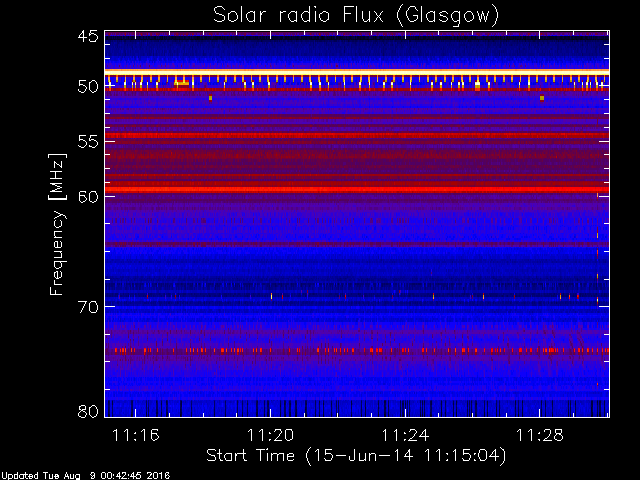Click the 11:16 time tick label
640x480 pixels.
pos(136,435)
